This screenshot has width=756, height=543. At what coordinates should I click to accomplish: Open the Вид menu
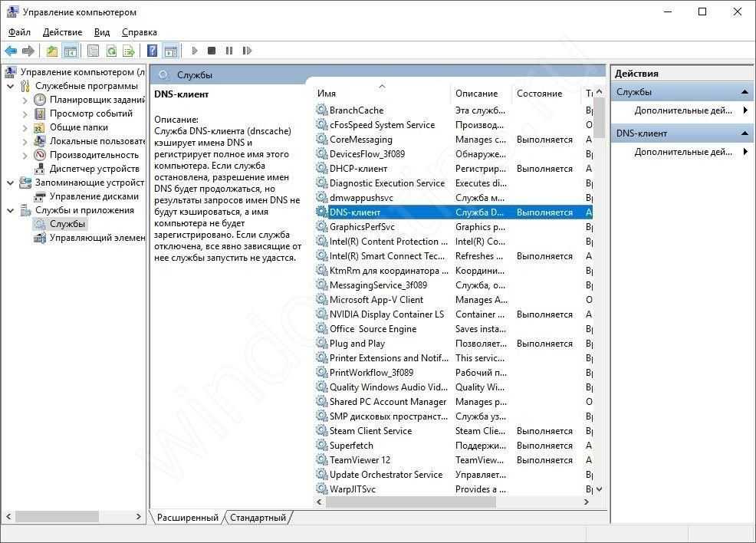pyautogui.click(x=102, y=32)
